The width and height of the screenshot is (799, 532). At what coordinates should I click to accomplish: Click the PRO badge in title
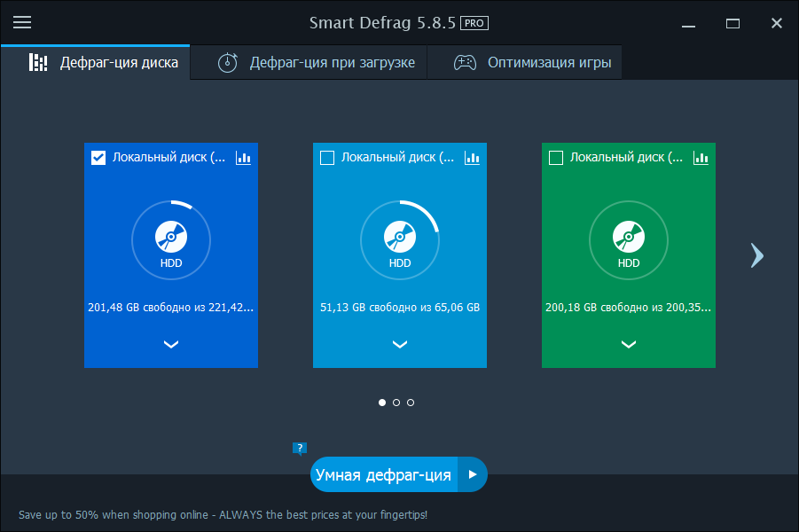(474, 23)
